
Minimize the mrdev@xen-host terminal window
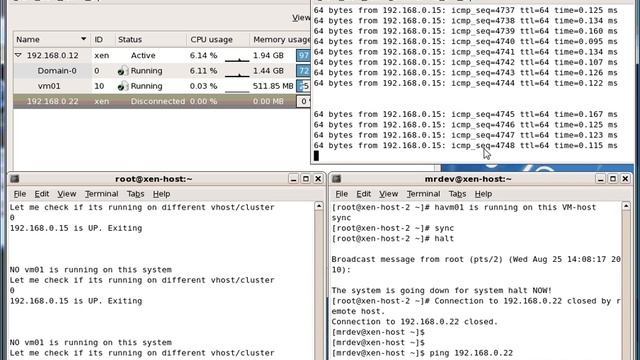pos(600,179)
